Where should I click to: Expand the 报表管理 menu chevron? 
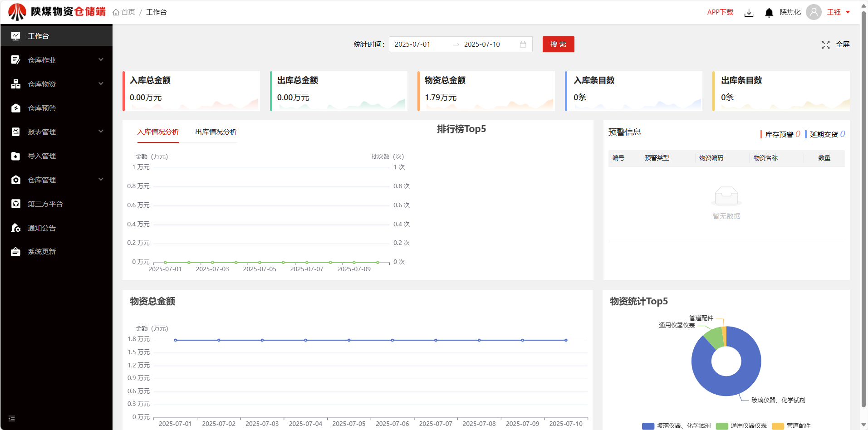tap(101, 131)
